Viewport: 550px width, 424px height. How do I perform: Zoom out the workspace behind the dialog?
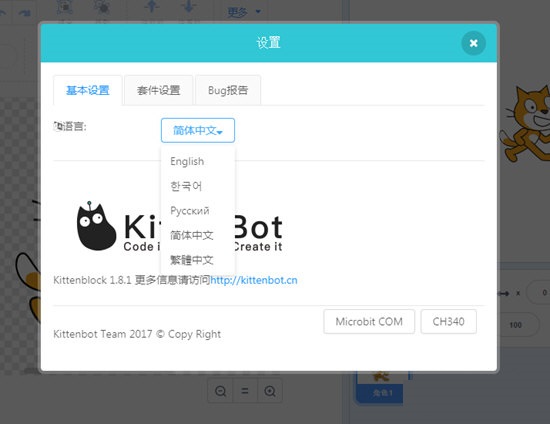tap(220, 391)
